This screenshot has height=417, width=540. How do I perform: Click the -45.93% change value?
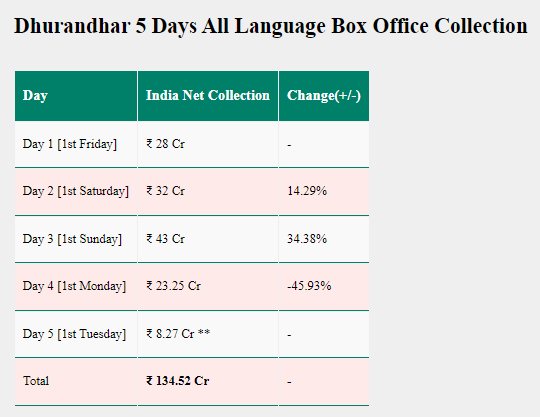click(309, 286)
